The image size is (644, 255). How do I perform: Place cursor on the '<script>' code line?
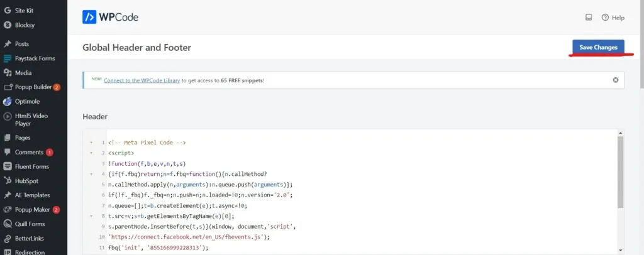pos(121,153)
